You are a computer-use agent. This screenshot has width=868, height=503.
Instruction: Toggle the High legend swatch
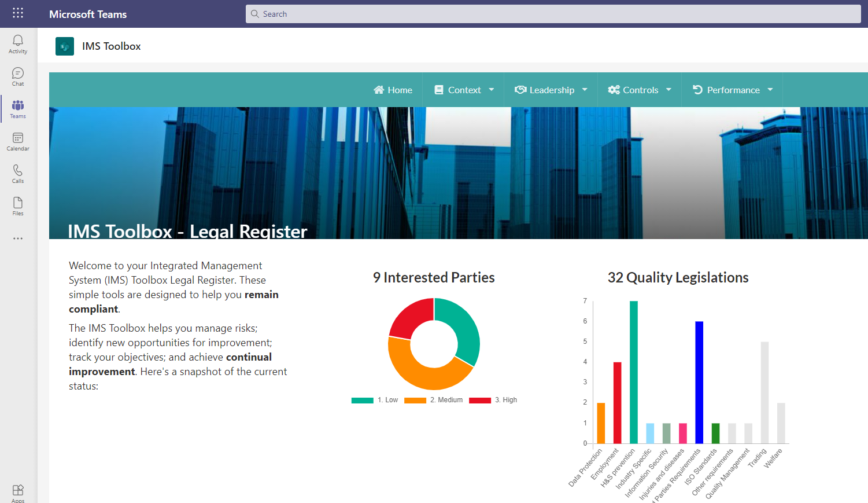[480, 400]
